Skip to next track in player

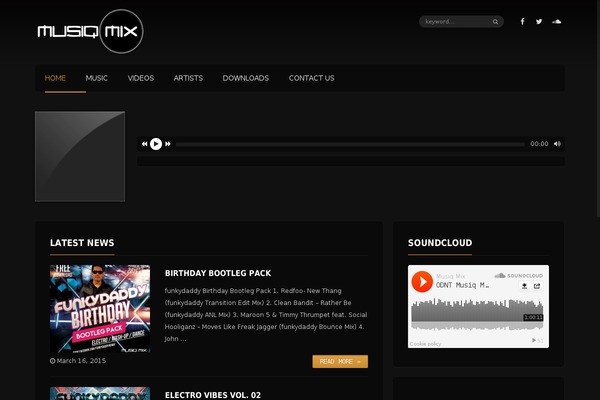click(168, 144)
